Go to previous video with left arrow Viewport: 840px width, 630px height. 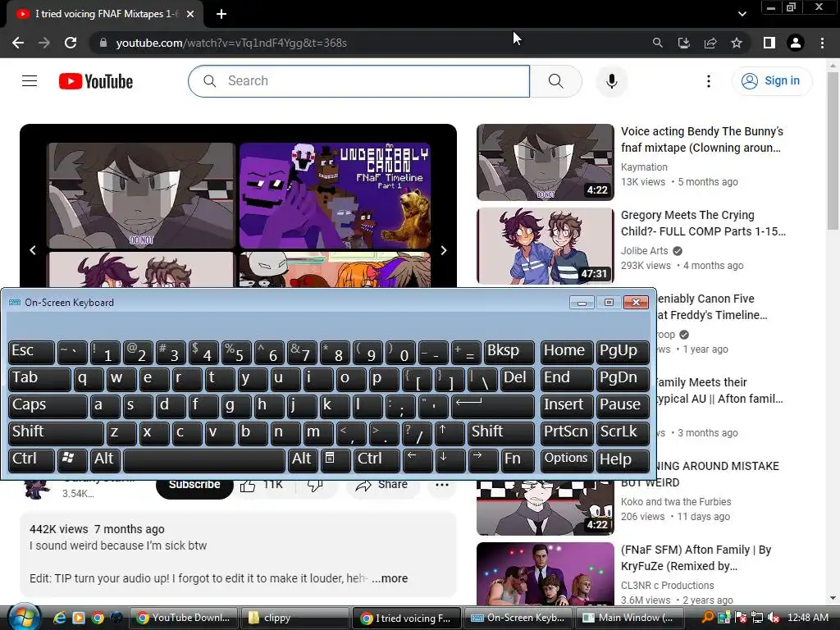click(x=33, y=250)
